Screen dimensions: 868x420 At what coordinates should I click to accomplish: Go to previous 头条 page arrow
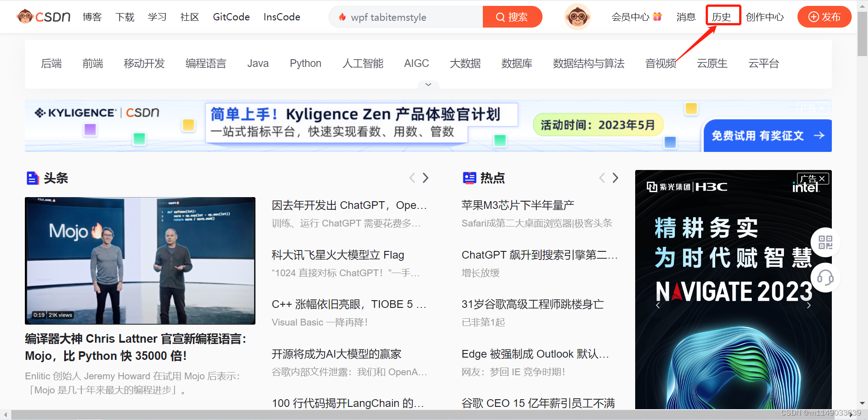coord(412,178)
